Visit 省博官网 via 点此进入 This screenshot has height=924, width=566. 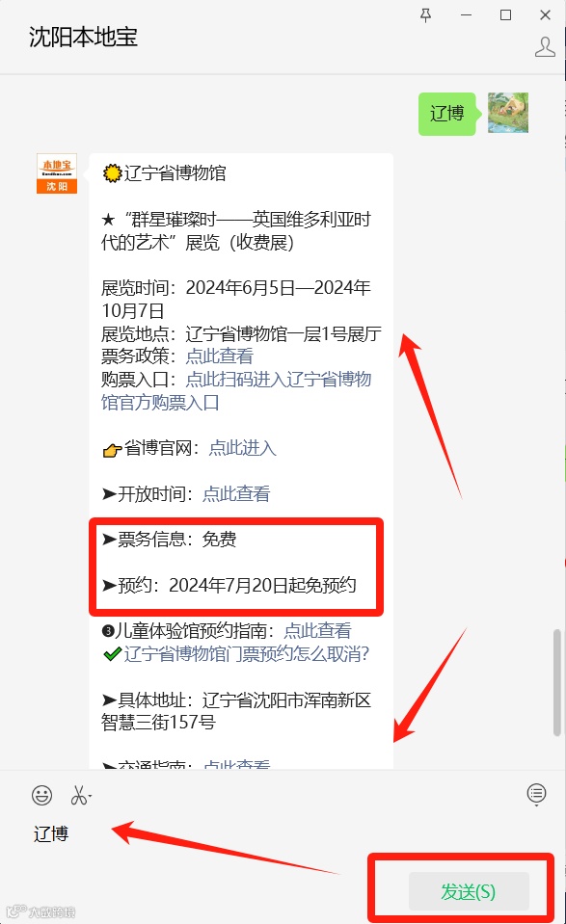(x=242, y=448)
